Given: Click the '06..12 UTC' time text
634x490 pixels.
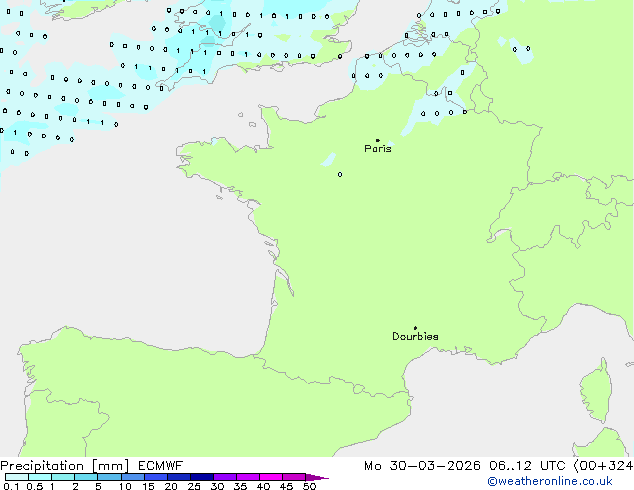Looking at the screenshot, I should pyautogui.click(x=527, y=466).
